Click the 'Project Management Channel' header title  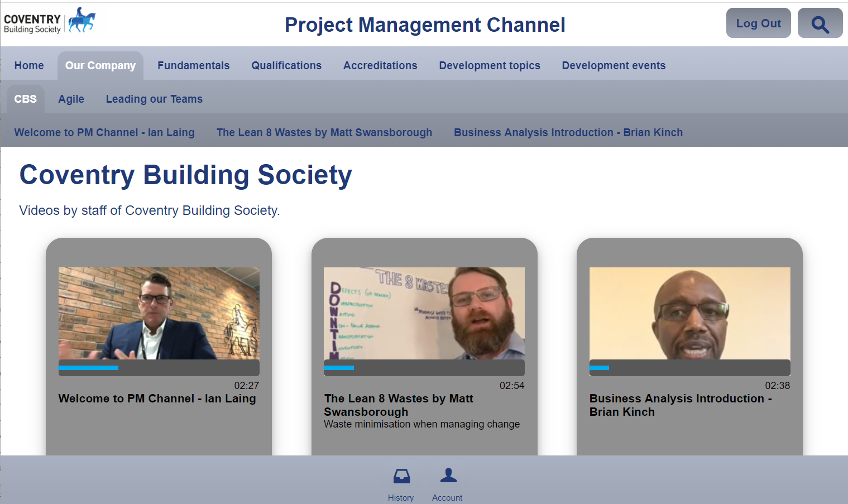tap(425, 25)
